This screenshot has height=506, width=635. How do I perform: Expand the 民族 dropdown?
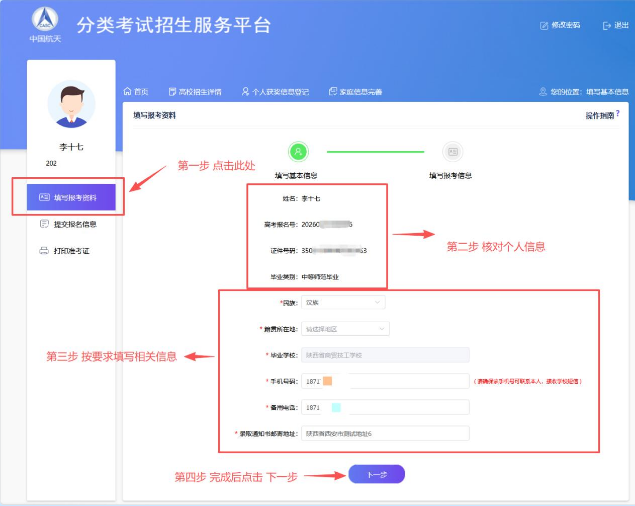click(343, 302)
